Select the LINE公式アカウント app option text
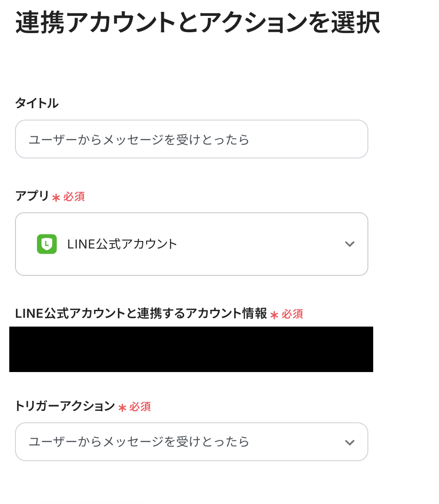 pos(122,244)
